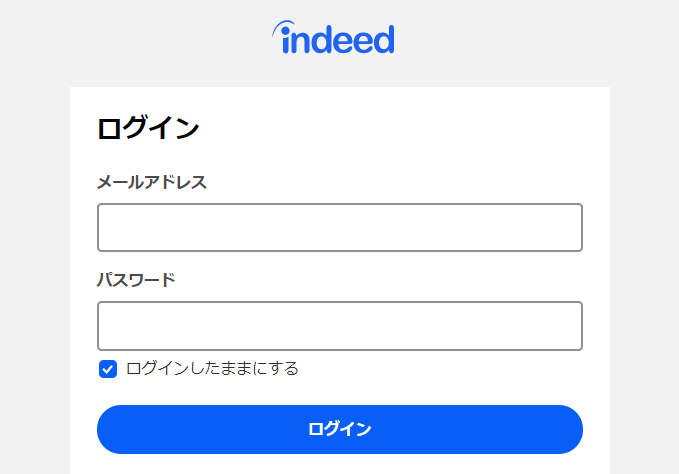Toggle the stay logged in option
Screen dimensions: 679x474
(108, 369)
